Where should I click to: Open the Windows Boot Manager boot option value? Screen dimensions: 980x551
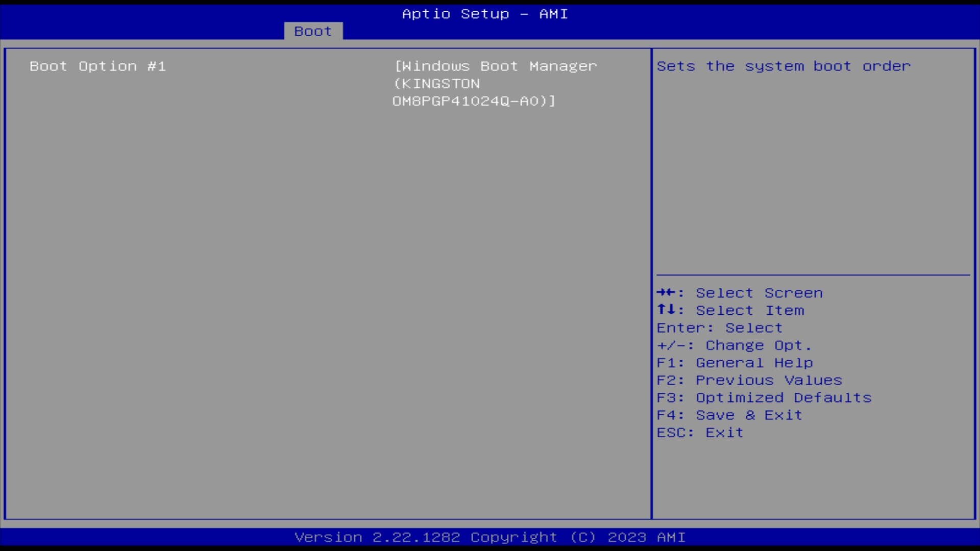pyautogui.click(x=495, y=84)
